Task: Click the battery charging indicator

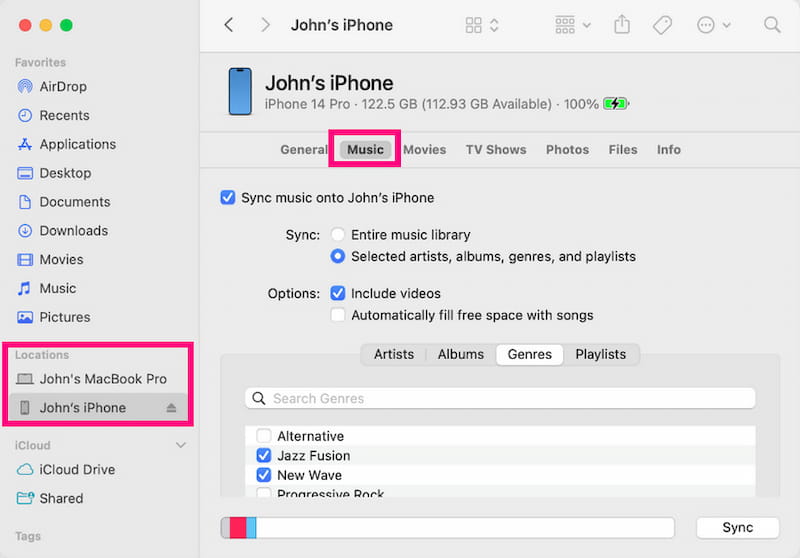Action: [x=616, y=104]
